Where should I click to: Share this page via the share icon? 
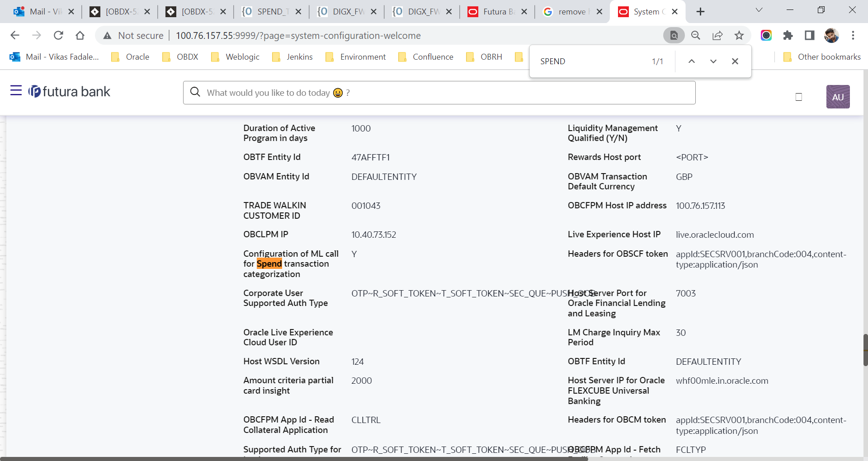coord(717,35)
